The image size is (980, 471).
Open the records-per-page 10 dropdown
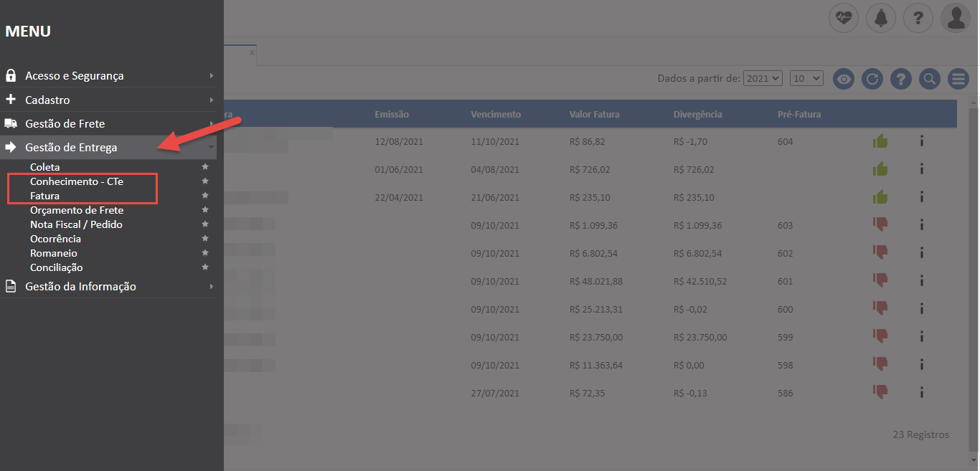806,78
